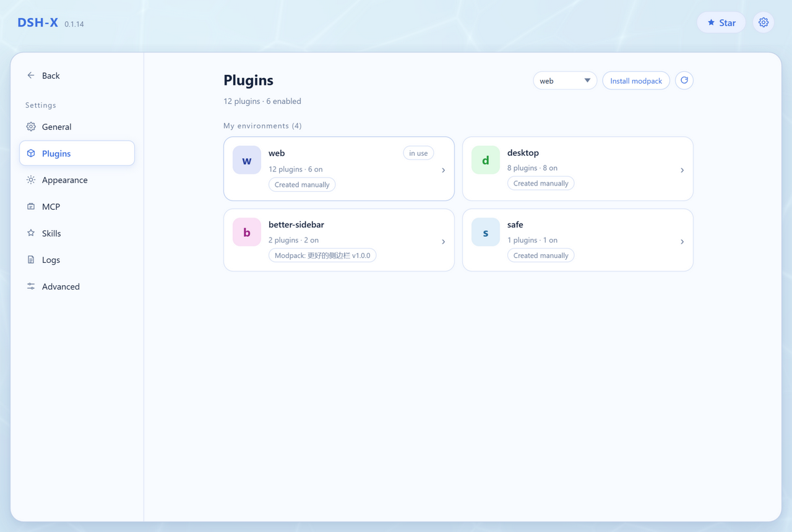Expand the web environment card chevron
The image size is (792, 532).
point(443,170)
